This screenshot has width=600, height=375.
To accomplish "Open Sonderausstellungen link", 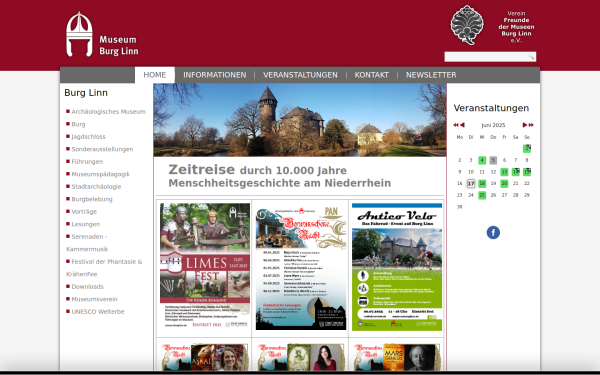I will (x=102, y=149).
